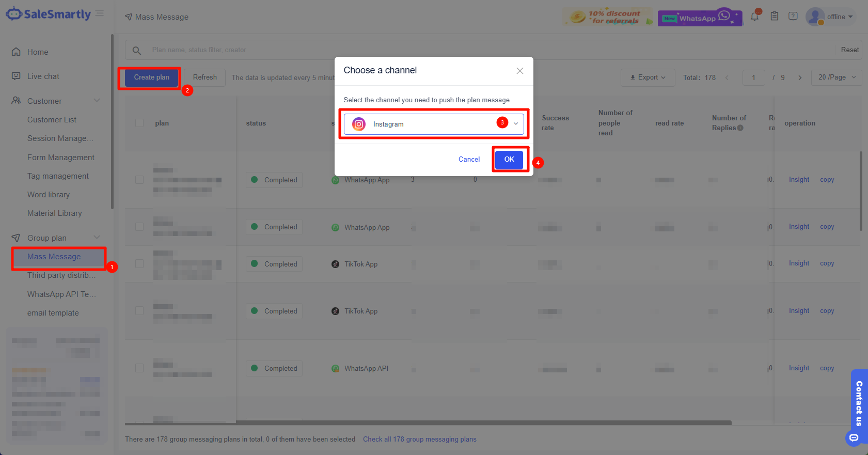The width and height of the screenshot is (868, 455).
Task: Select Customer List in sidebar
Action: (52, 120)
